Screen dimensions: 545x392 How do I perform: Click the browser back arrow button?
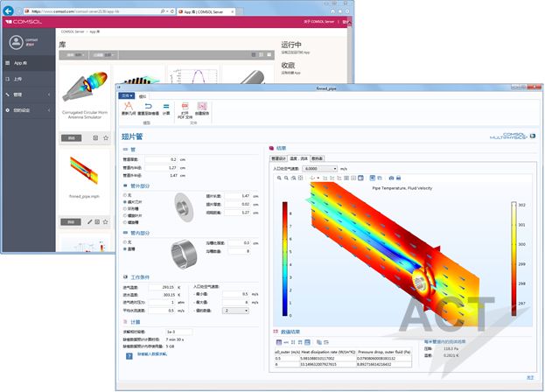[x=9, y=10]
